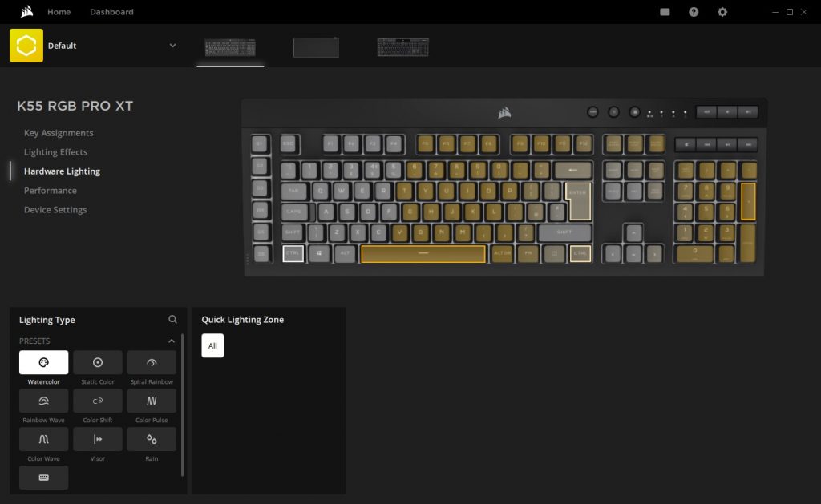Select the W key on keyboard preview
Screen dimensions: 821x504
(x=342, y=191)
